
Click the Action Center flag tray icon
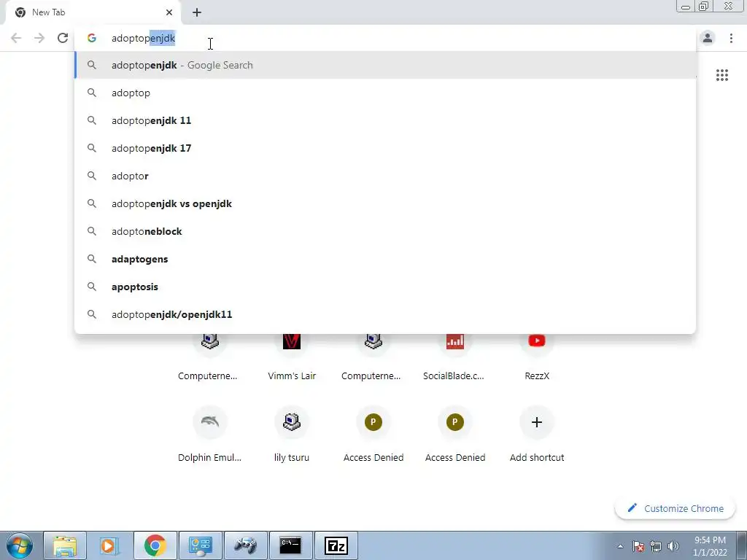[x=638, y=546]
